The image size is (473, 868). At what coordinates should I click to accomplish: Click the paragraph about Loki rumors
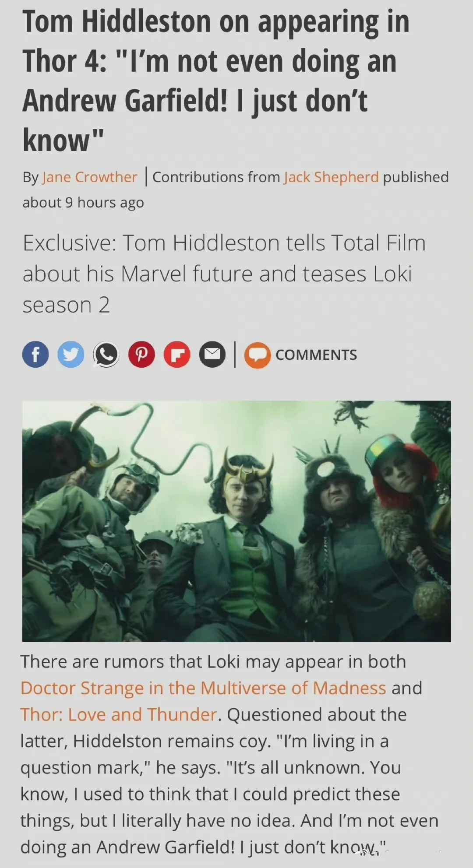pos(229,754)
